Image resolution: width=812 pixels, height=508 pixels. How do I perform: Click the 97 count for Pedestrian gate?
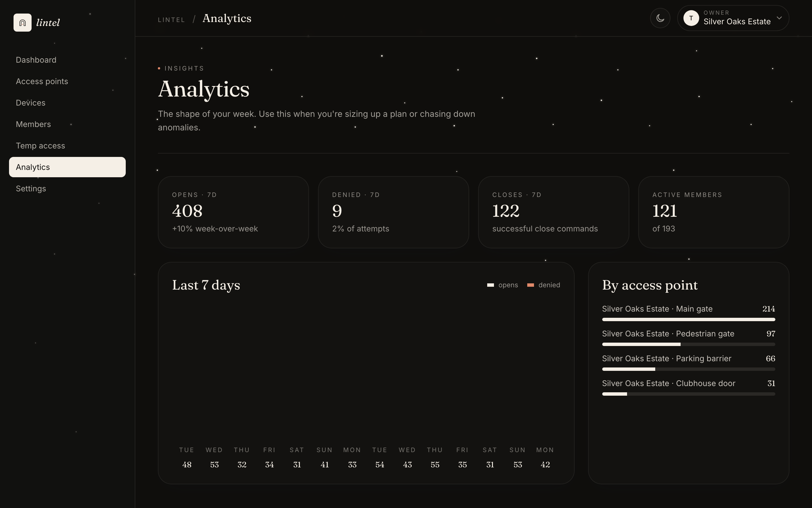coord(771,334)
